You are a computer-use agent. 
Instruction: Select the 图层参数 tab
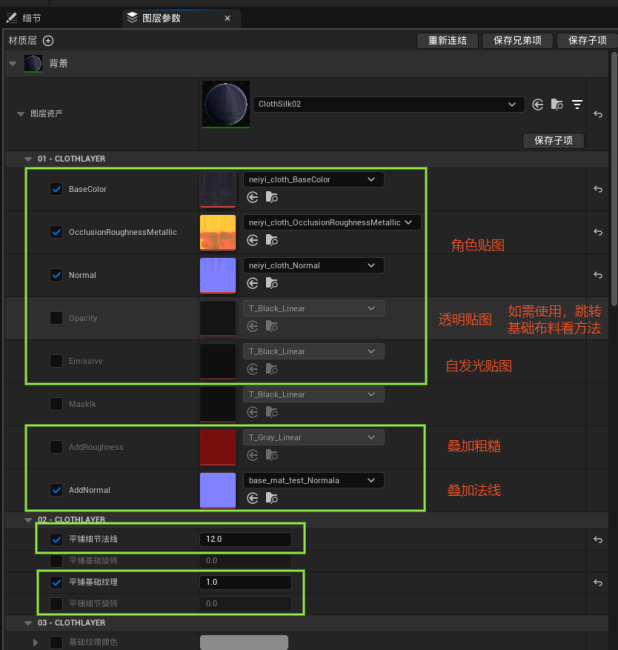point(160,18)
